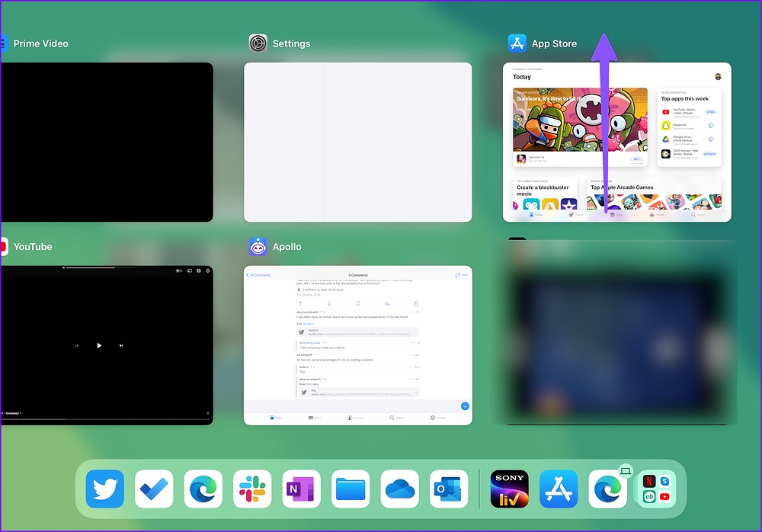Open the Inbox tab in Apollo
The width and height of the screenshot is (762, 532).
(315, 418)
